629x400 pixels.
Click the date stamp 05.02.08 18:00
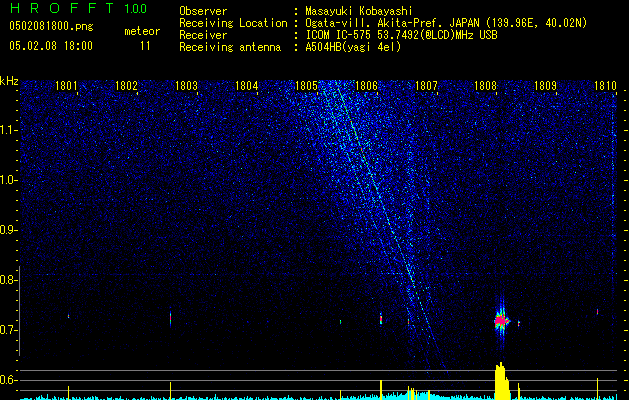coord(51,45)
